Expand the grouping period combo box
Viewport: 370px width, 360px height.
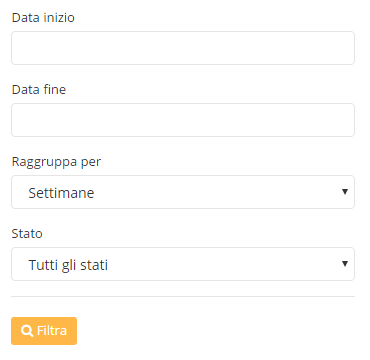coord(183,192)
